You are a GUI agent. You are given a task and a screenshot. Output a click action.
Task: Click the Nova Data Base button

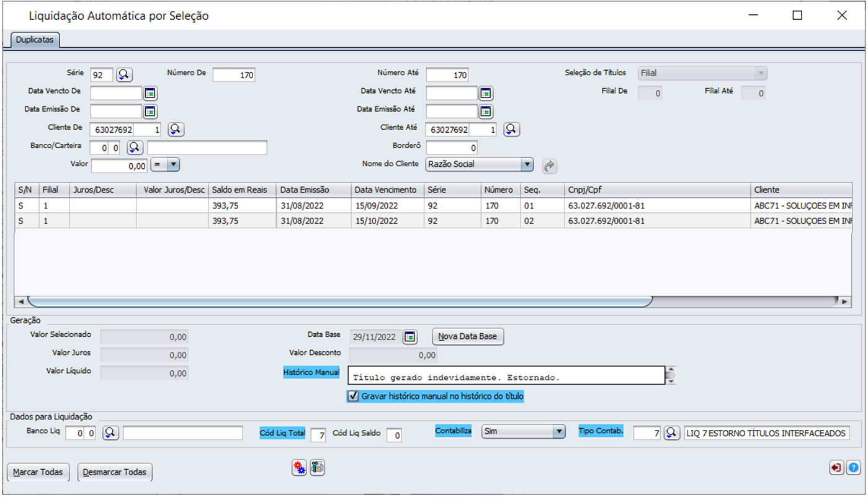point(468,336)
